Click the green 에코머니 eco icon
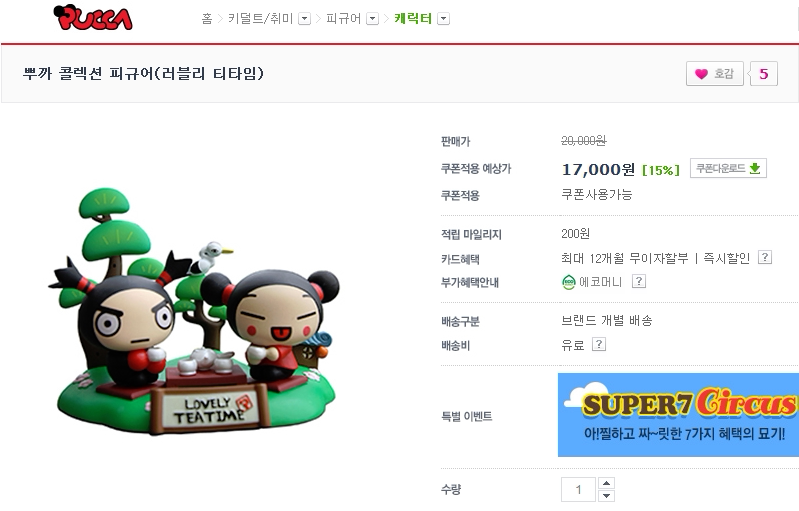 coord(568,282)
